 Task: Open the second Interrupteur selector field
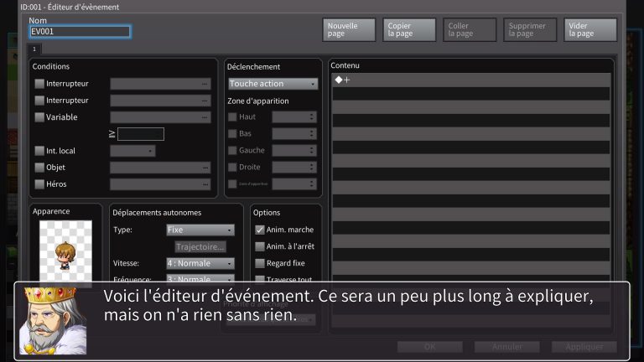pos(161,101)
